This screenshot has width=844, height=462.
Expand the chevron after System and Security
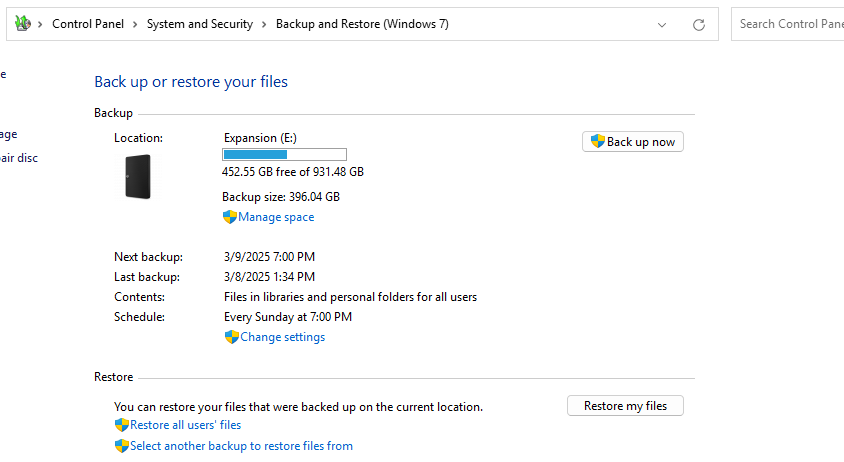point(264,24)
